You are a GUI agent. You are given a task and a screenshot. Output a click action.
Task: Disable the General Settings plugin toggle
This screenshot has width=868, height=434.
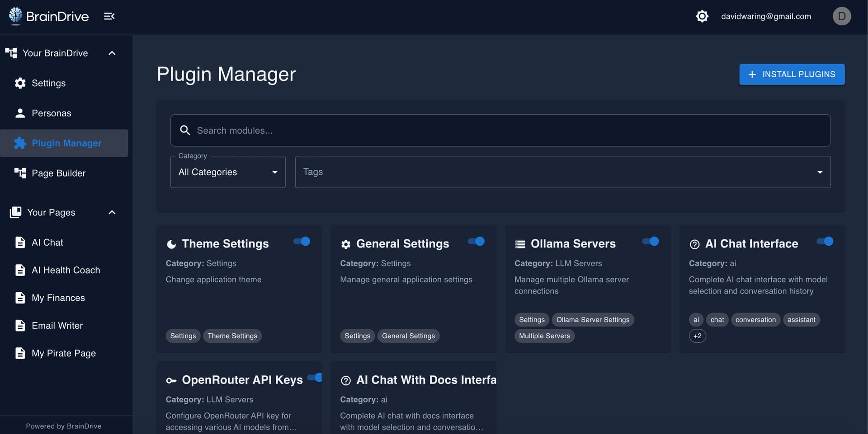pos(476,241)
